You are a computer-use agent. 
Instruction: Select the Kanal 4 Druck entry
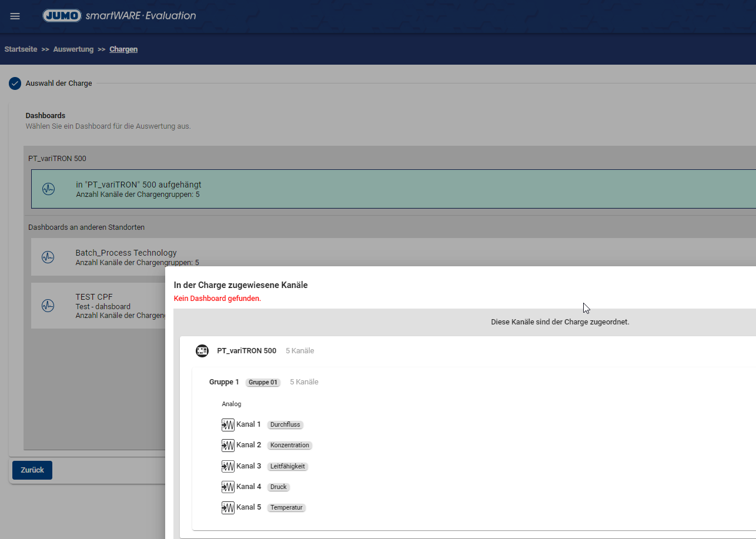click(249, 487)
